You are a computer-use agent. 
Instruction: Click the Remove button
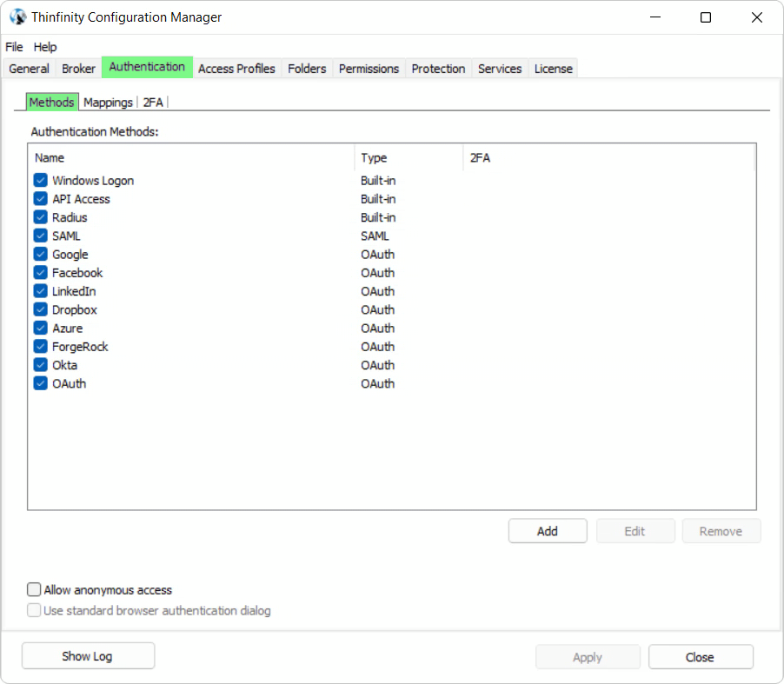721,531
